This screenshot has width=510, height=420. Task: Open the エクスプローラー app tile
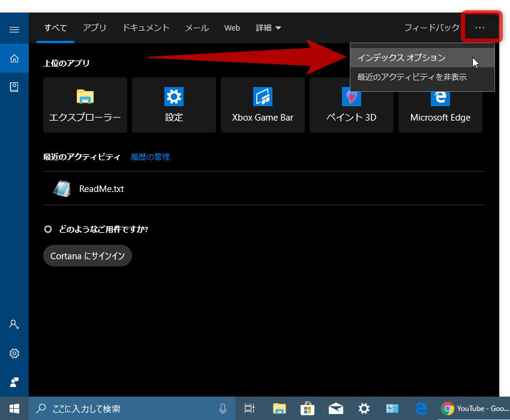[x=85, y=105]
